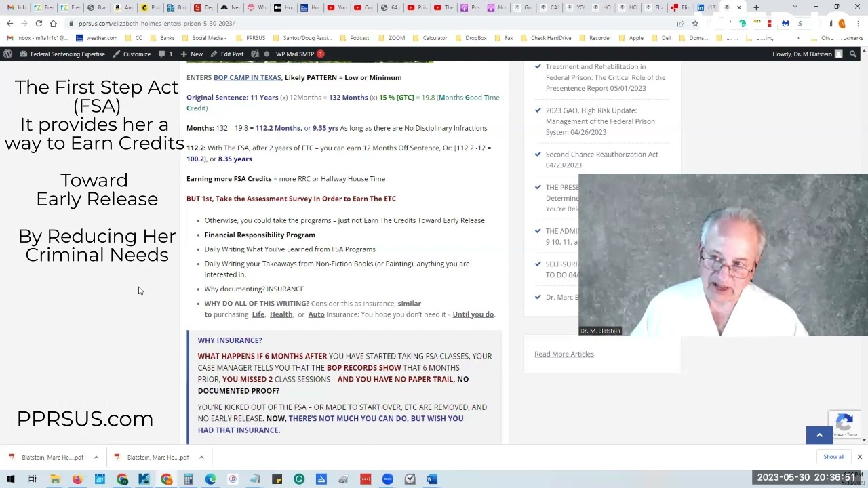Click the address bar URL field
The image size is (868, 488).
373,23
